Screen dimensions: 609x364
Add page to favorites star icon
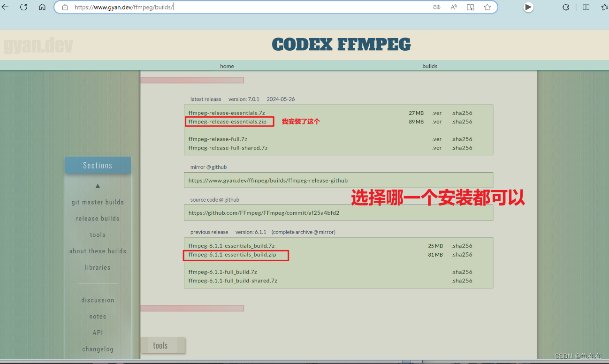click(x=487, y=7)
